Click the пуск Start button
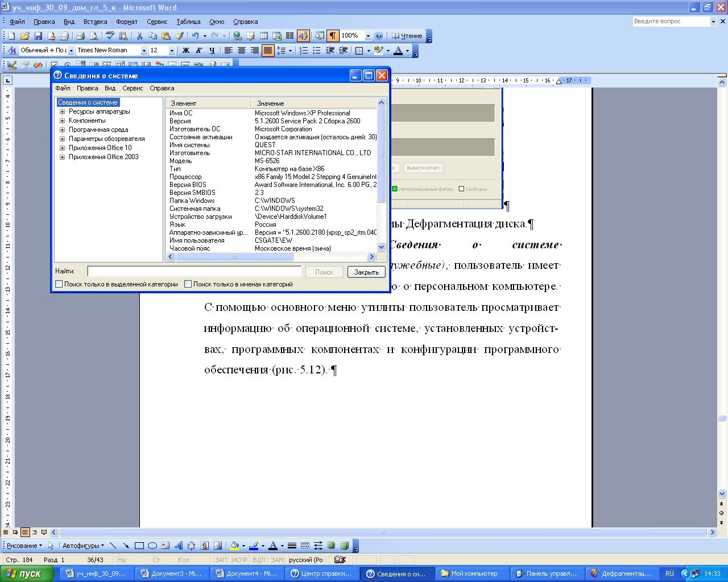Screen dimensions: 728x582 (27, 573)
